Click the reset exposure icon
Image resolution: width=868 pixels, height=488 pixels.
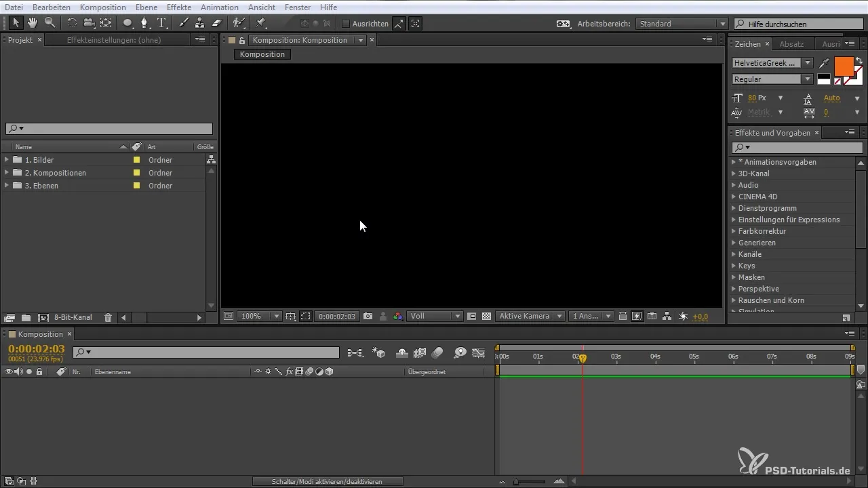pyautogui.click(x=683, y=316)
